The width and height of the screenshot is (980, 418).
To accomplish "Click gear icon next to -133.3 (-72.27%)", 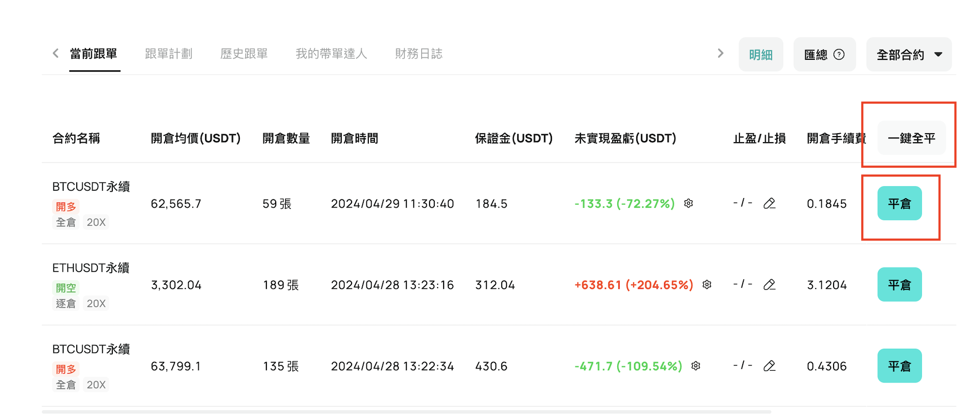I will click(x=688, y=203).
